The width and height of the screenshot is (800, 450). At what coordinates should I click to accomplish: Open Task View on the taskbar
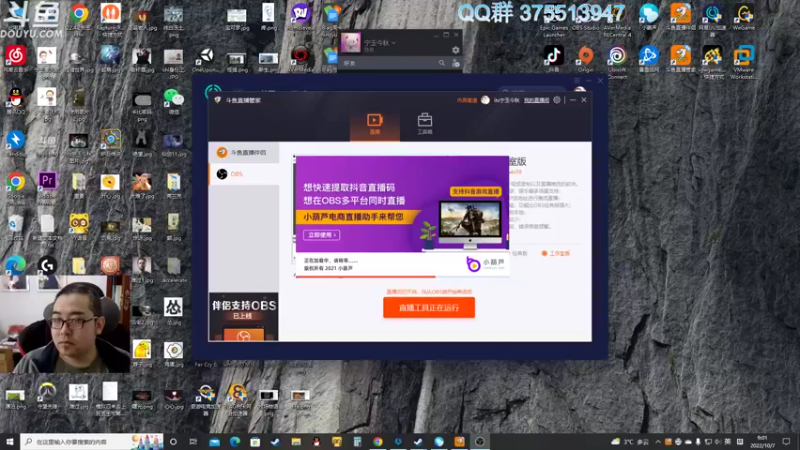(193, 441)
